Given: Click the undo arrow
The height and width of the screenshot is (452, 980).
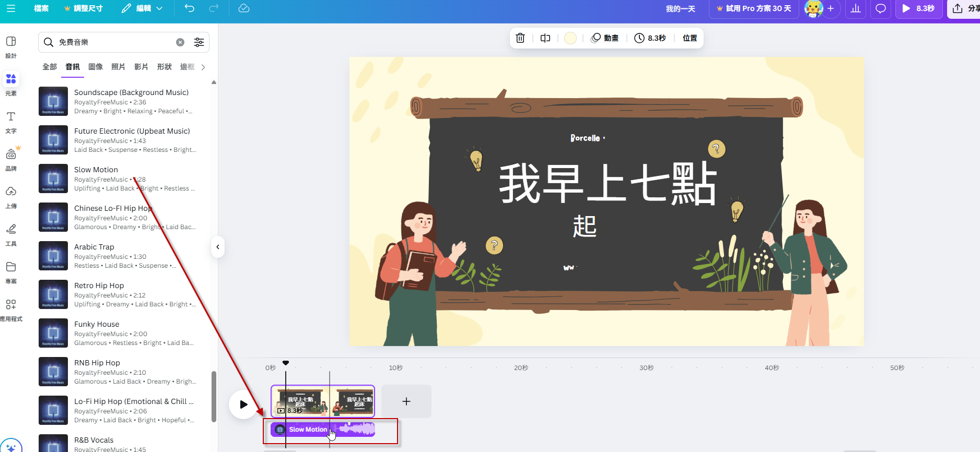Looking at the screenshot, I should (190, 8).
